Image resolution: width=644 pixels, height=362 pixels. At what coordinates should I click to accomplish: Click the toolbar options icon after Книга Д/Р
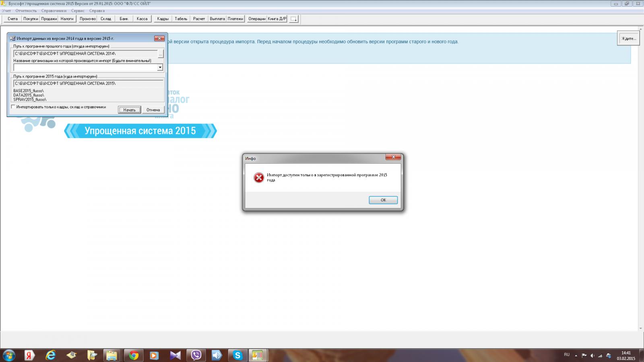294,19
